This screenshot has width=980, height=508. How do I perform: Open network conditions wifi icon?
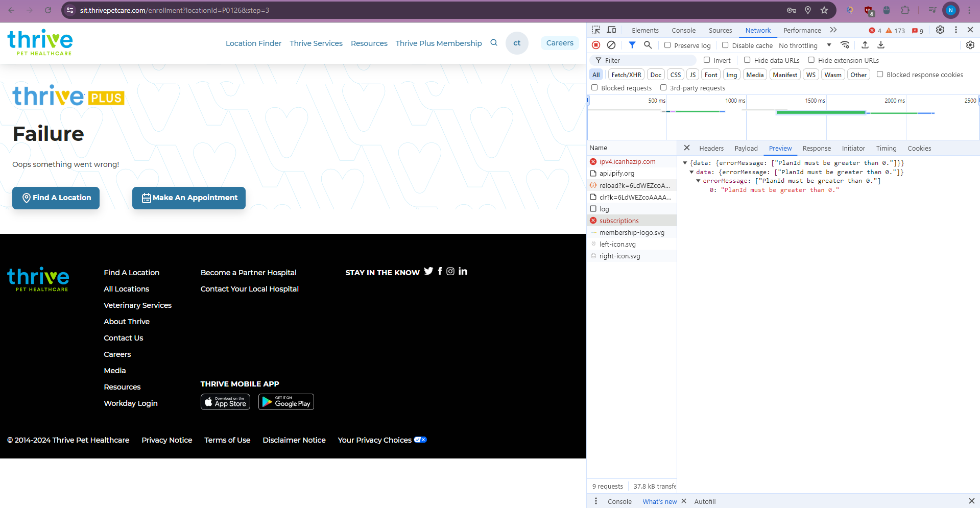[x=845, y=45]
